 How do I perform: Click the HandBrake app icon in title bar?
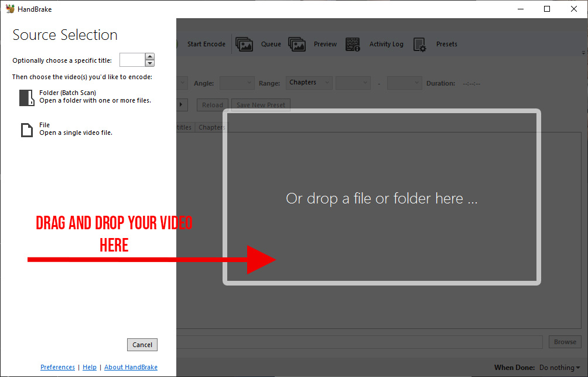pos(10,9)
